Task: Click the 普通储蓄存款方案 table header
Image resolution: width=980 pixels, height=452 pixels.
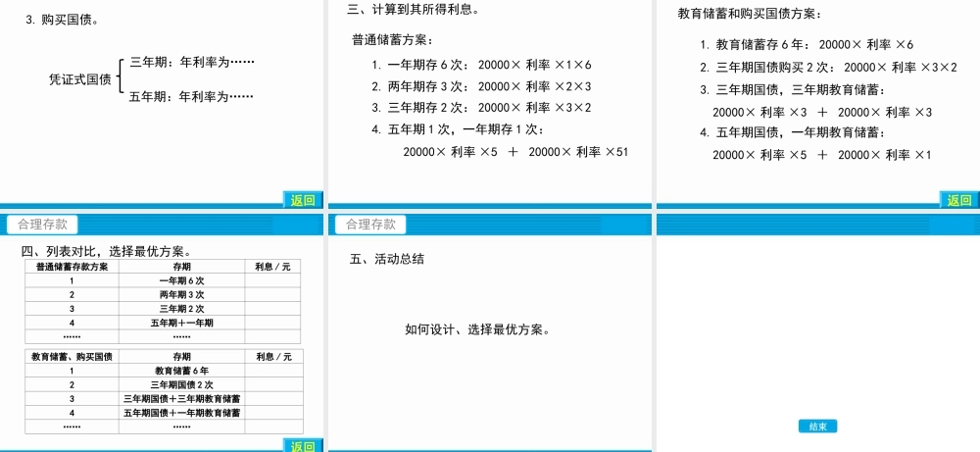Action: pyautogui.click(x=72, y=267)
